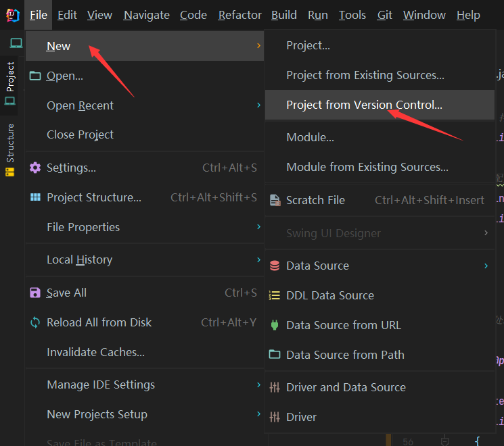Select Module from Existing Sources
This screenshot has width=504, height=446.
[367, 167]
